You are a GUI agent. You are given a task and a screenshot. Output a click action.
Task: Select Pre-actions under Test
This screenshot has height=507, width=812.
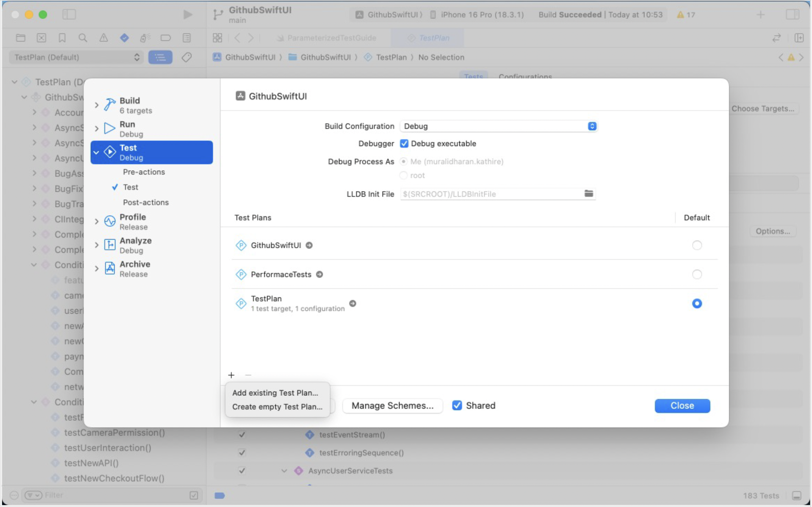144,172
